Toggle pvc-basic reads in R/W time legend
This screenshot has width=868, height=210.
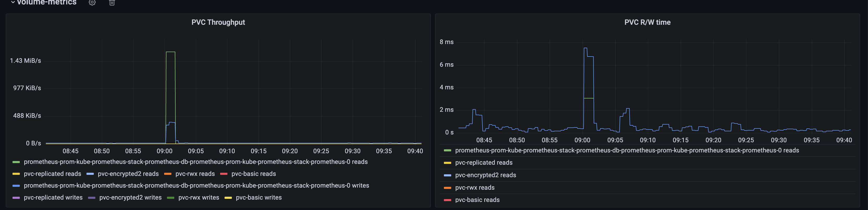coord(477,200)
